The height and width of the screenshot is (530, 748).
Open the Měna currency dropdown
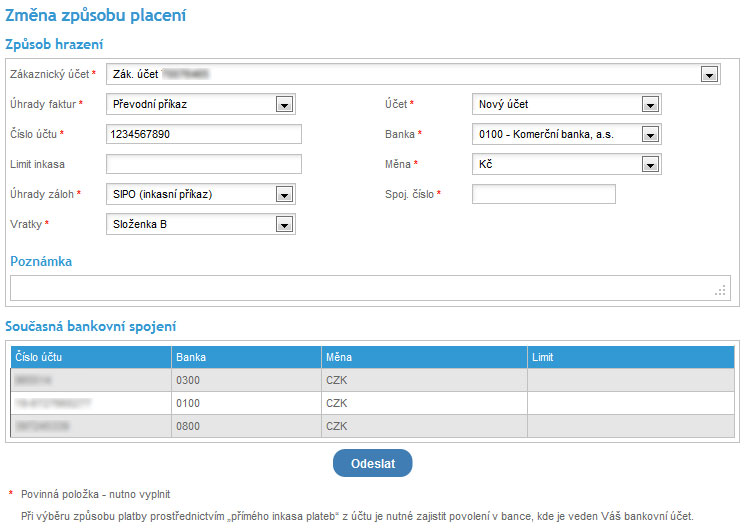click(x=650, y=164)
